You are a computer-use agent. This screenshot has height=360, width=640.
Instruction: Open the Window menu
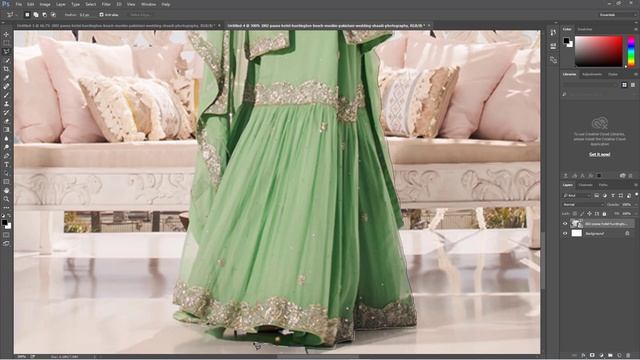(x=148, y=4)
